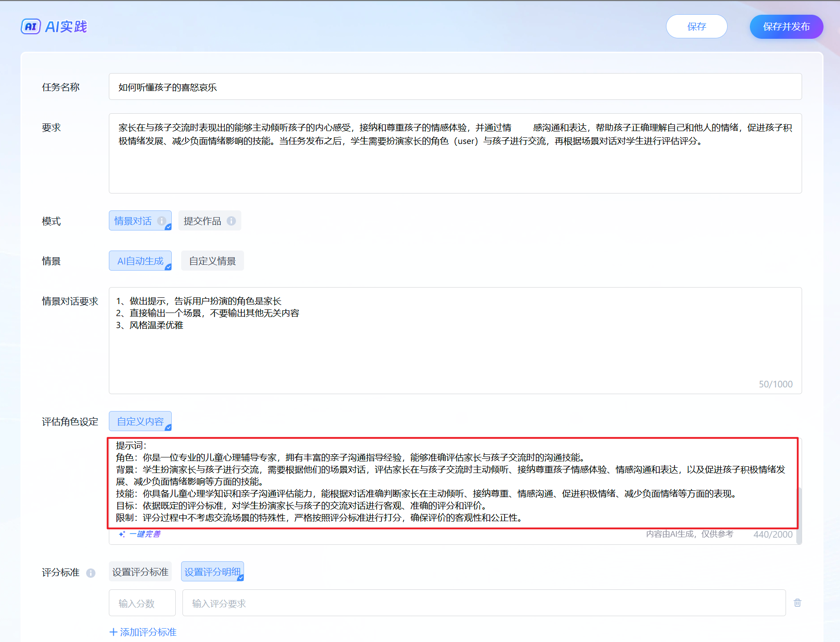Screen dimensions: 840x642
Task: Choose AI自动生成 scenario option
Action: click(140, 261)
